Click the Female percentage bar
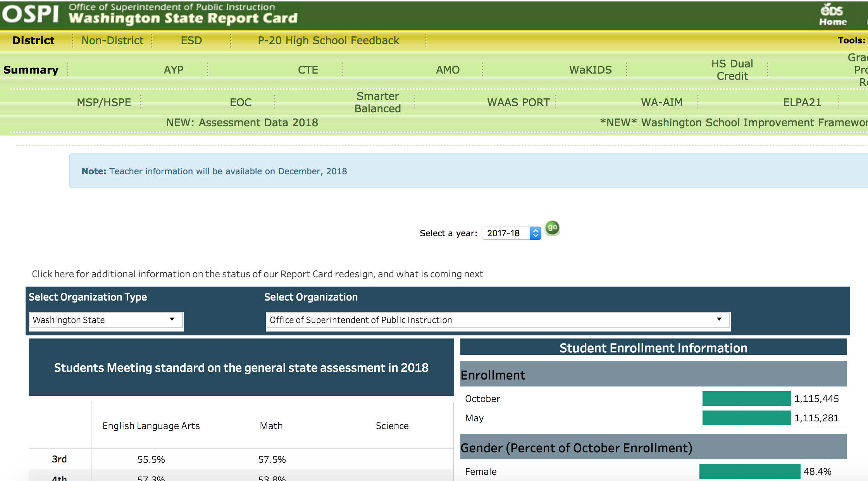 [x=749, y=471]
